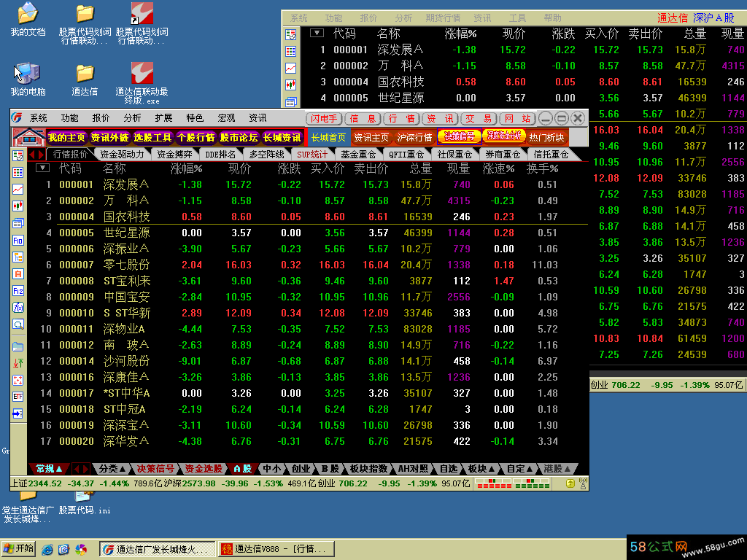Launch Internet Explorer from quick launch
The width and height of the screenshot is (747, 560).
pyautogui.click(x=47, y=550)
